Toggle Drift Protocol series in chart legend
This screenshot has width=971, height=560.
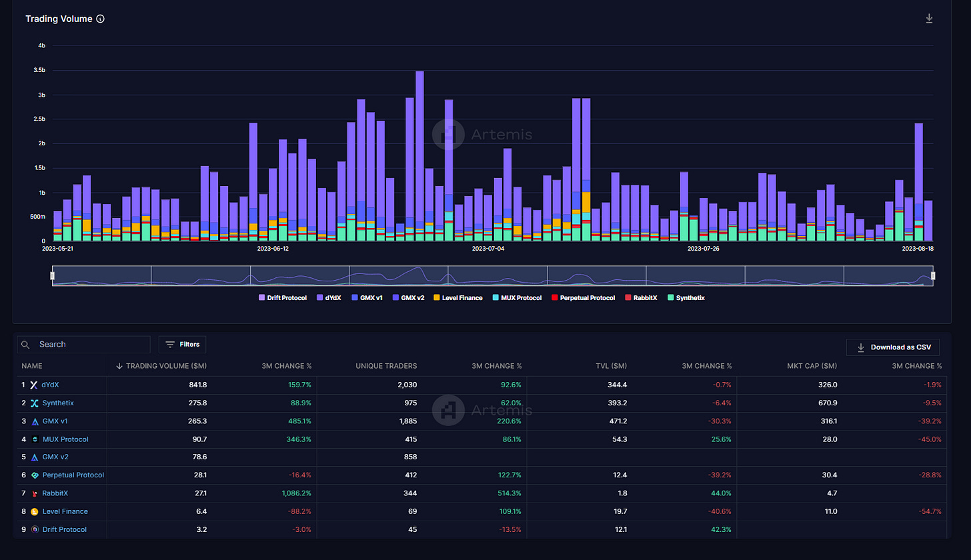point(282,298)
